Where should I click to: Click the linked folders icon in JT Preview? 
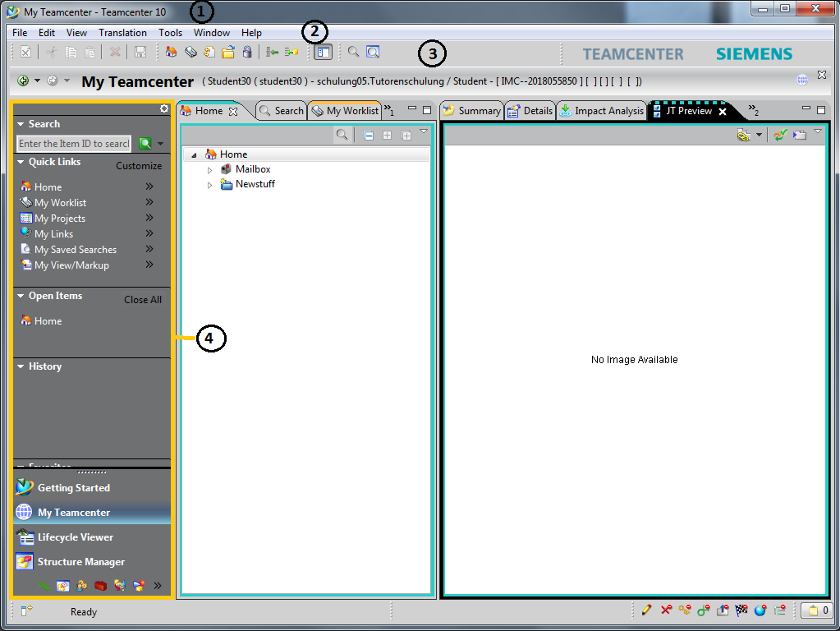click(743, 135)
